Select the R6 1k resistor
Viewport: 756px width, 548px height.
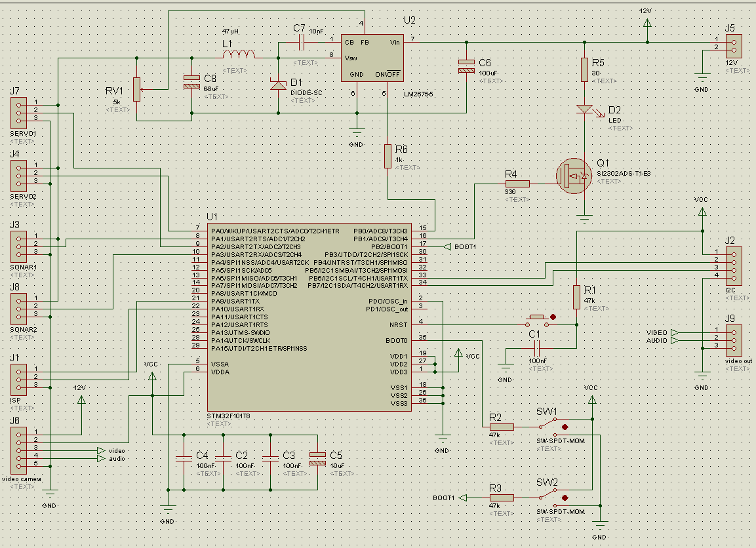coord(388,157)
